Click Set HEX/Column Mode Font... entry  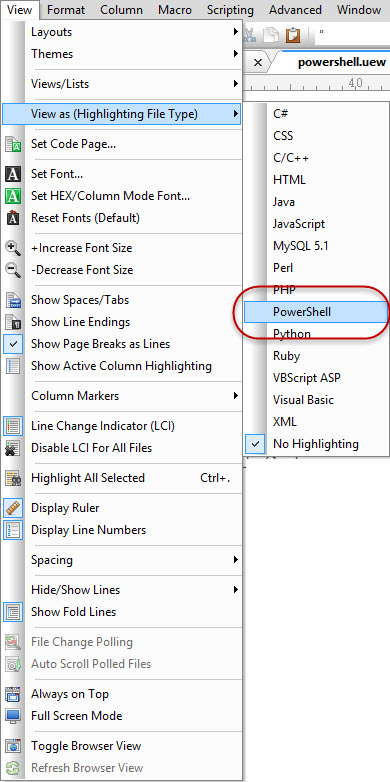click(x=122, y=196)
